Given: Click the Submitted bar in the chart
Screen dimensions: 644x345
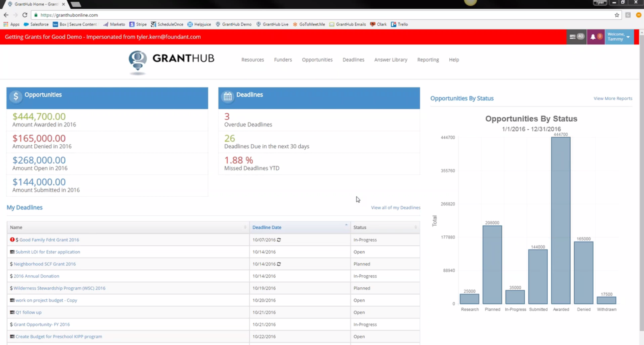Looking at the screenshot, I should 538,276.
